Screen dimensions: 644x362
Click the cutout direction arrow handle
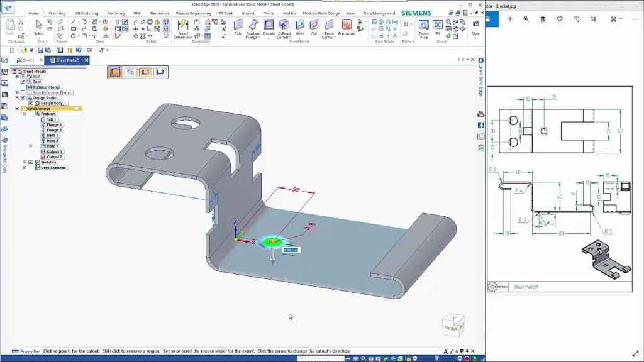272,256
